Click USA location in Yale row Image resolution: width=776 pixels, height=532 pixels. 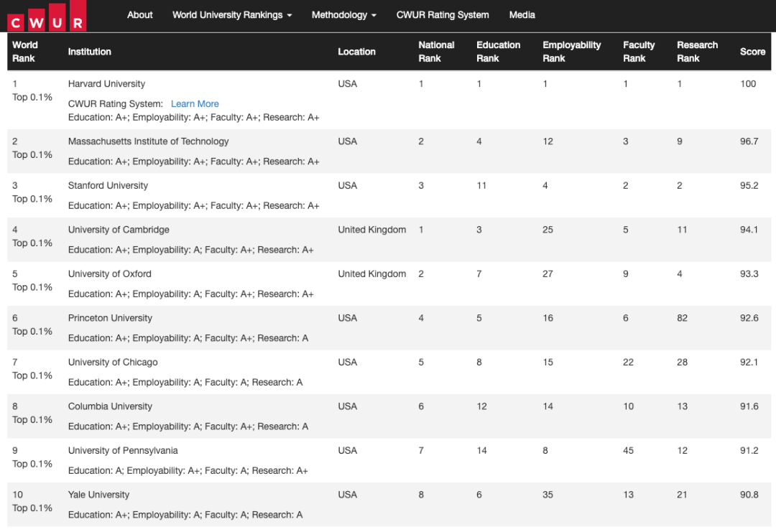coord(348,495)
